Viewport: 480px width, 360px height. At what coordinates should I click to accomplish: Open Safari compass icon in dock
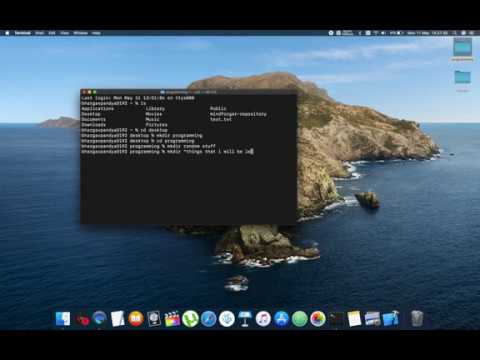pyautogui.click(x=209, y=319)
